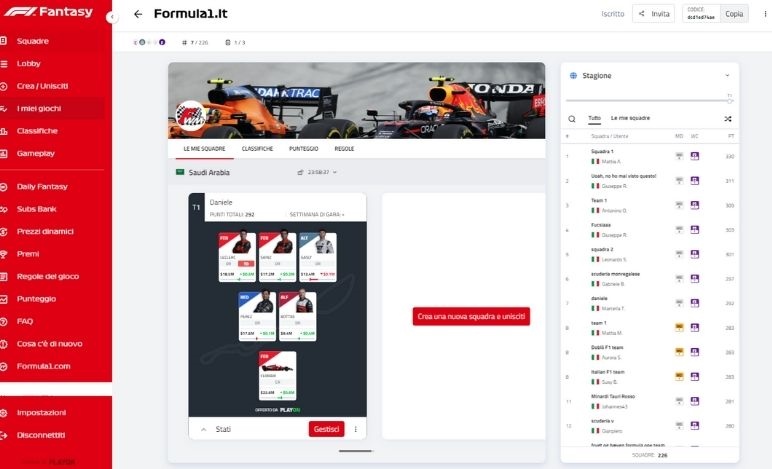Switch to the CLASSIFICHE tab
The height and width of the screenshot is (469, 772).
coord(257,149)
